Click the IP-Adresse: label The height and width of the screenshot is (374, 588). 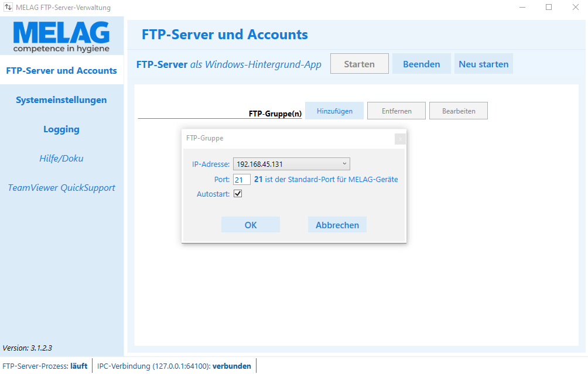click(211, 164)
